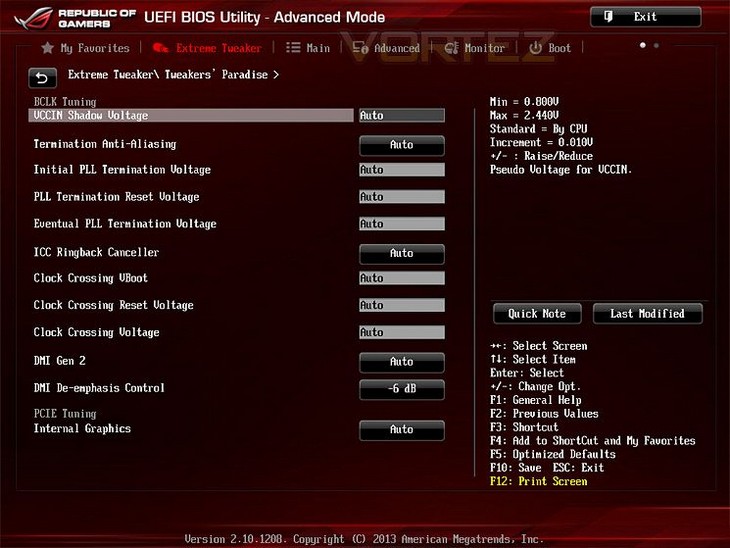Screen dimensions: 730x548
Task: Click the back arrow icon button
Action: (42, 78)
